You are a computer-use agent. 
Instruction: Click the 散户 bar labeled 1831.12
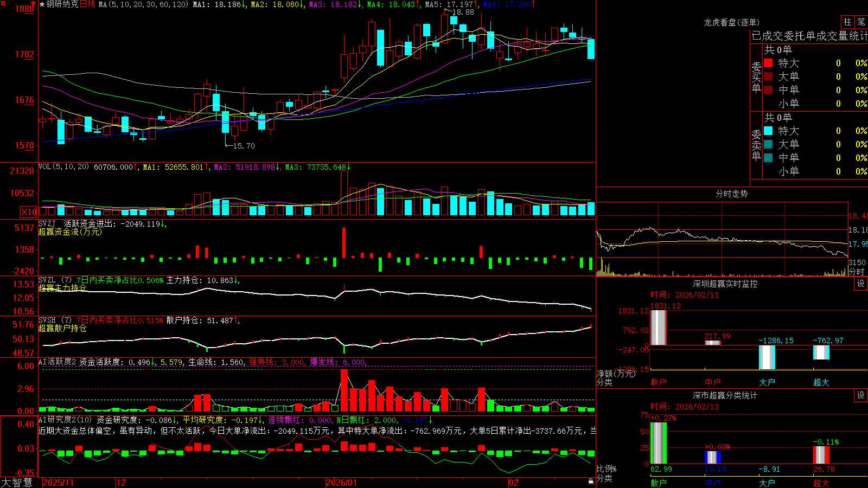(659, 328)
